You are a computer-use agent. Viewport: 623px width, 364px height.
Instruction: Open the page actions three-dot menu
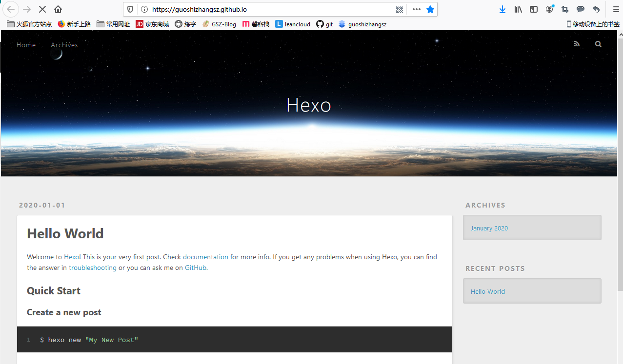pyautogui.click(x=416, y=9)
